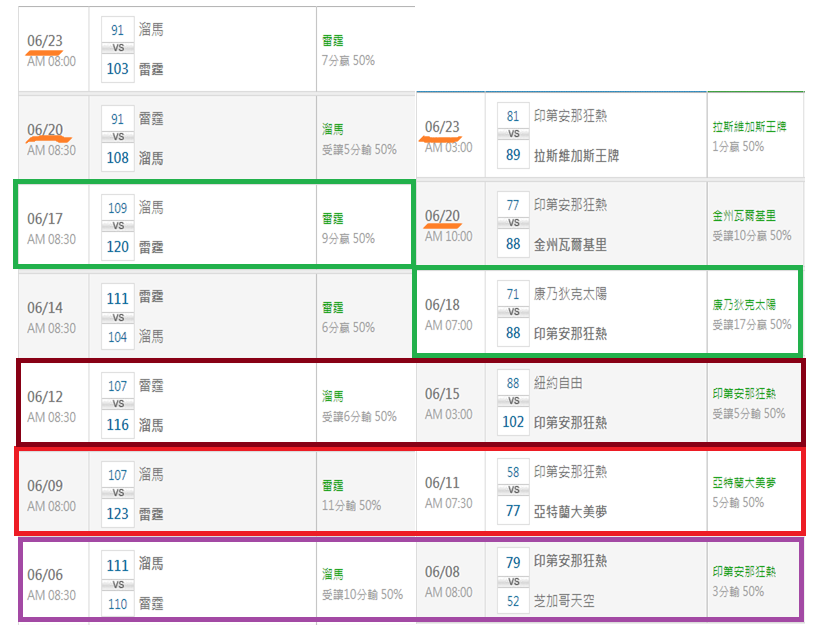The image size is (815, 629).
Task: Click the "AM 07:30" game time
Action: [x=449, y=503]
